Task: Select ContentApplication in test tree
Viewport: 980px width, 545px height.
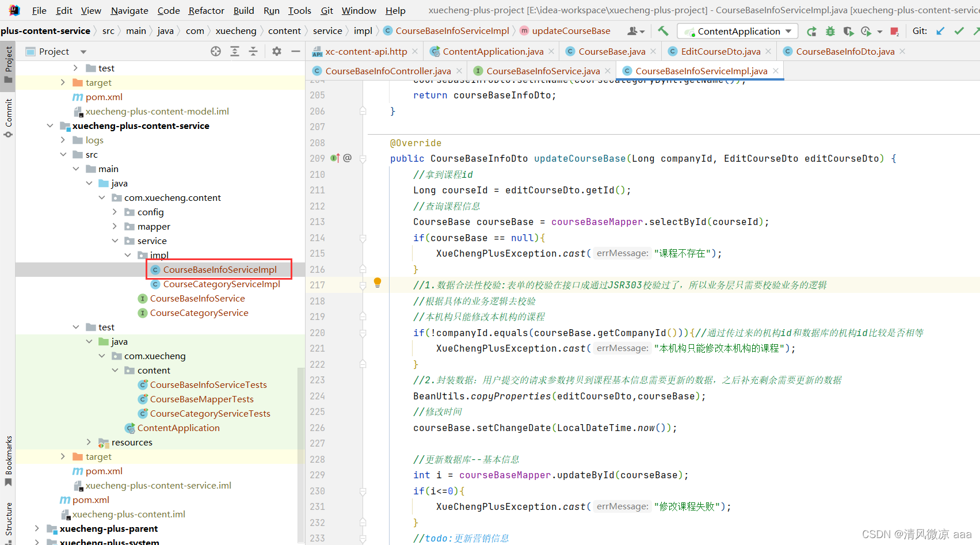Action: (x=178, y=428)
